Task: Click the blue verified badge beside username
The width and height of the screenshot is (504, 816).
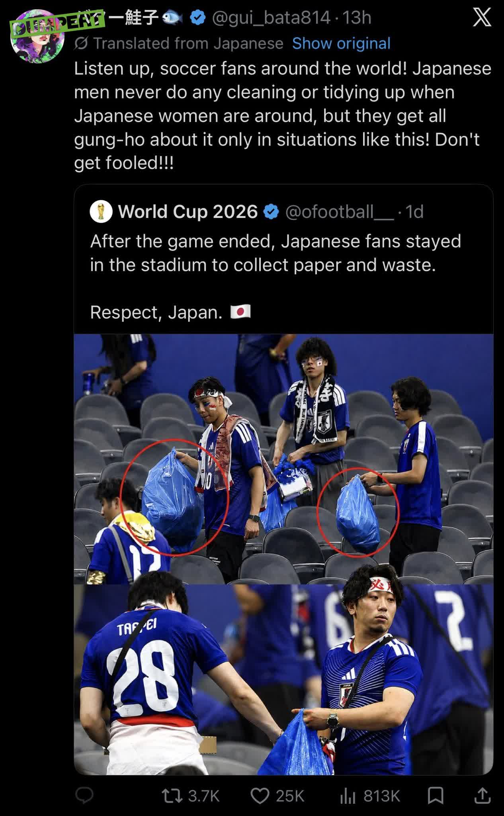Action: (x=198, y=18)
